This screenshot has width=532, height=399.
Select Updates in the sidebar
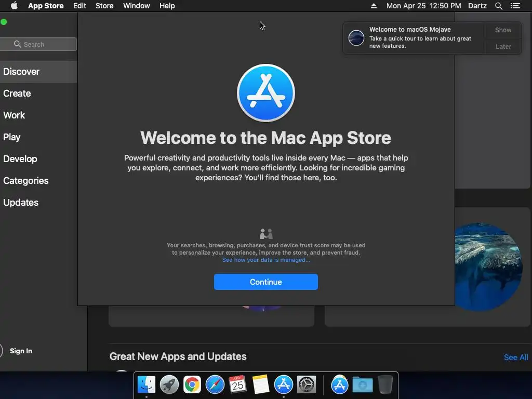tap(38, 202)
